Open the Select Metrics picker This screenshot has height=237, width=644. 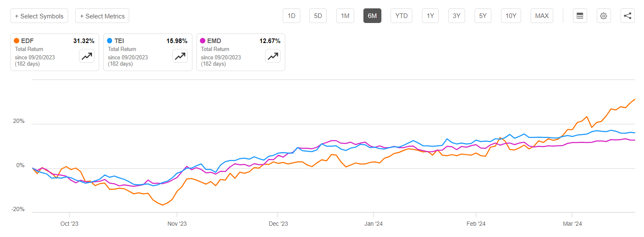click(x=102, y=16)
